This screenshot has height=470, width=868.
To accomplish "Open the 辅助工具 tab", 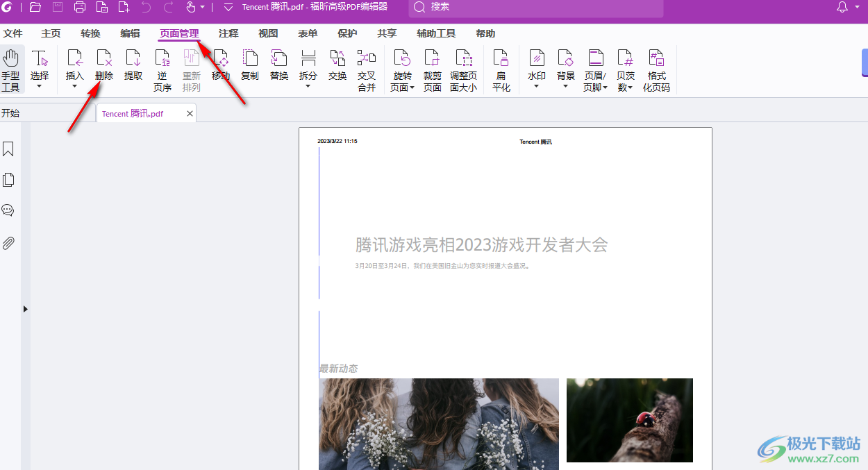I will [436, 33].
